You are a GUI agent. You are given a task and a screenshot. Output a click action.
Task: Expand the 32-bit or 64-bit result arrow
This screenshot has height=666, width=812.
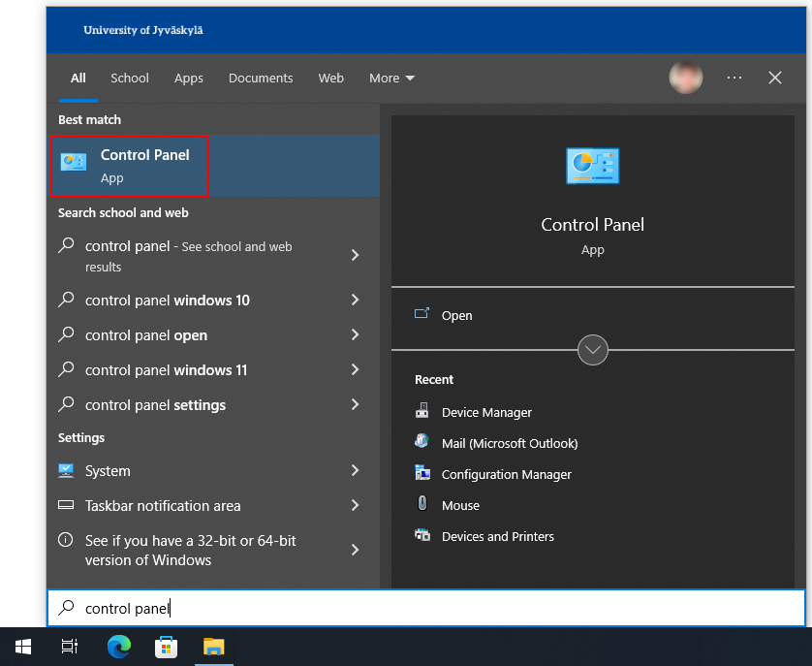356,550
